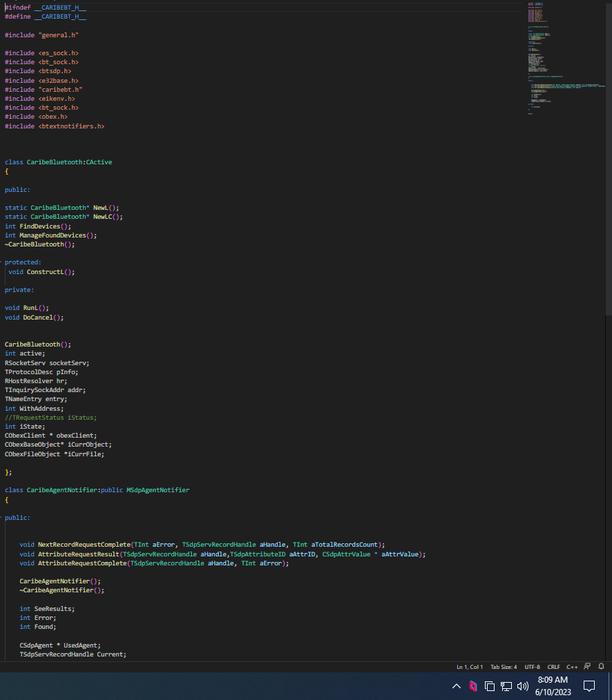
Task: Click #include <btsdp.h> line
Action: click(x=38, y=71)
